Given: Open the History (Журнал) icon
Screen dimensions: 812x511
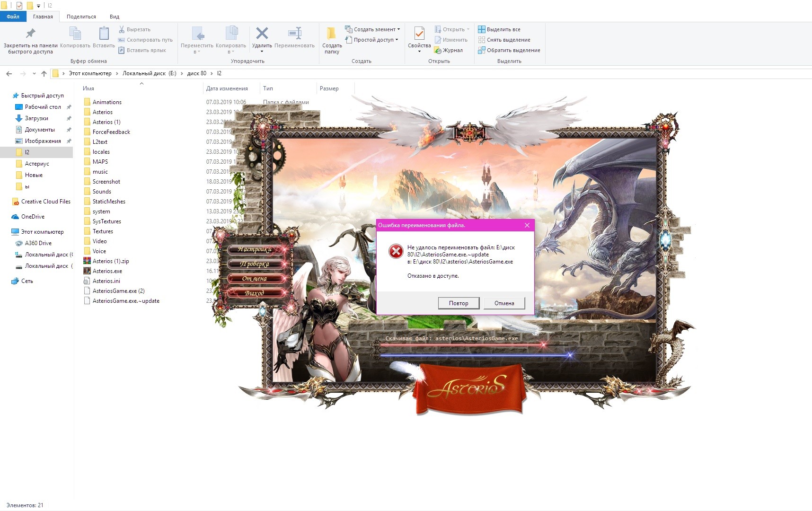Looking at the screenshot, I should [x=438, y=50].
